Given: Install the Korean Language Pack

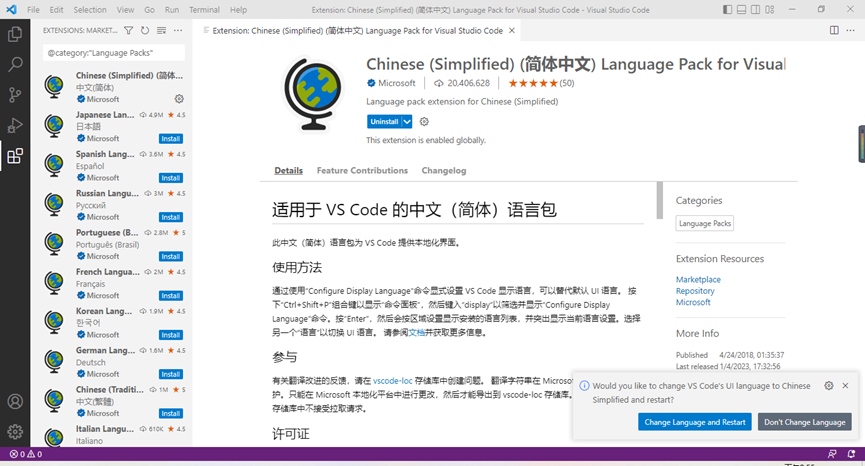Looking at the screenshot, I should coord(170,335).
